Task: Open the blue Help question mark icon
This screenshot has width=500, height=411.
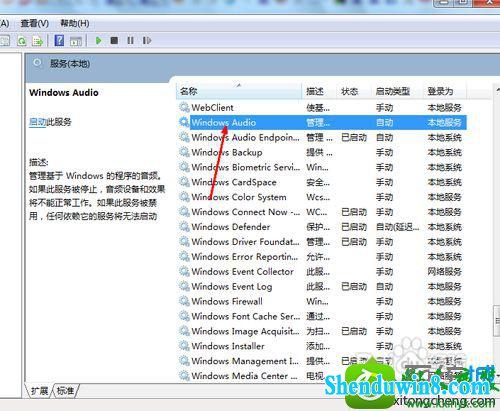Action: pyautogui.click(x=59, y=41)
